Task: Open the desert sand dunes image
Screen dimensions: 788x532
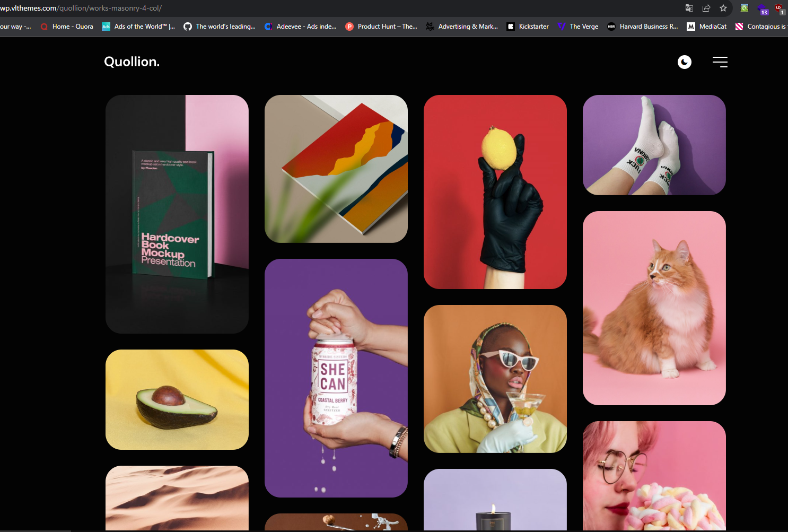Action: (177, 498)
